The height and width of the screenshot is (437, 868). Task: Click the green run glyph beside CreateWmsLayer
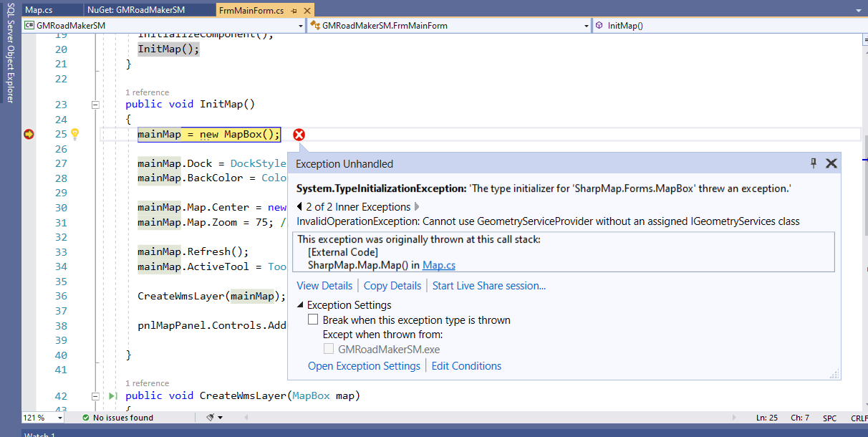(x=111, y=396)
